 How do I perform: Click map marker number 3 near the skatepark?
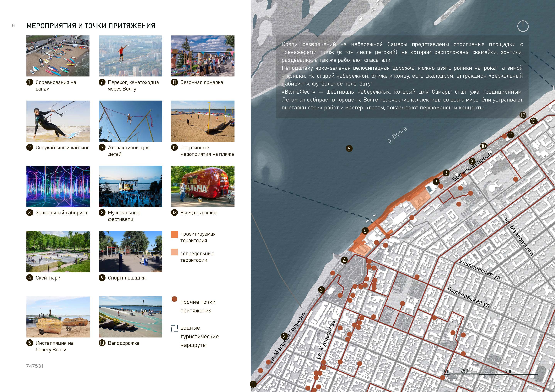[x=321, y=290]
